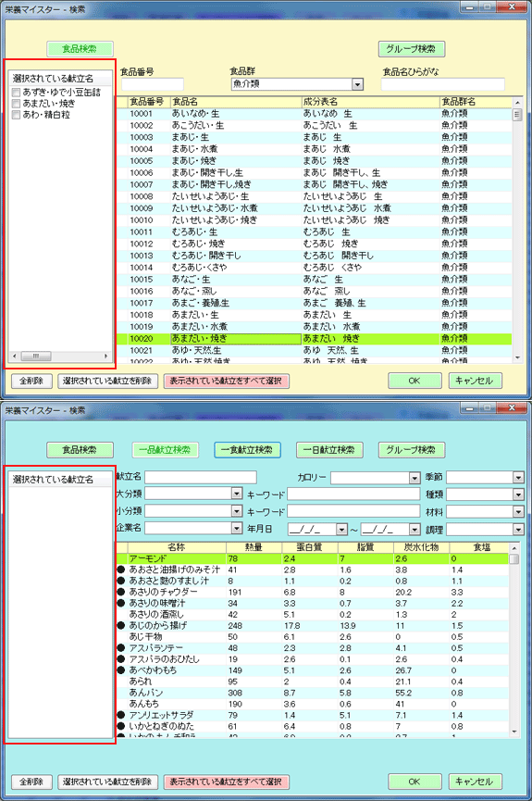532x801 pixels.
Task: Click キーワード field in the 小分類 row
Action: pos(353,511)
